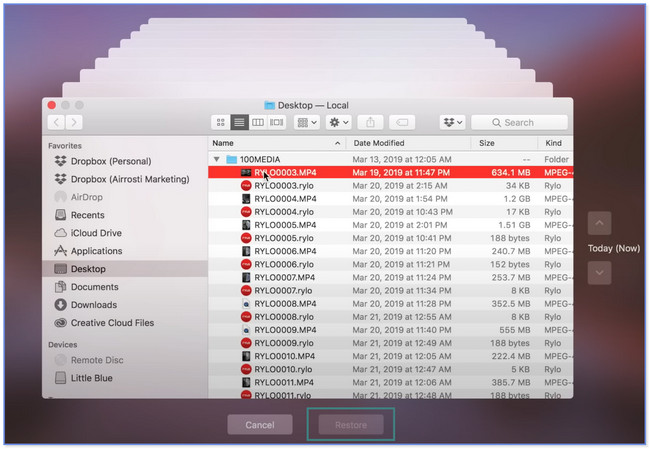Click the Cancel button

(x=260, y=425)
